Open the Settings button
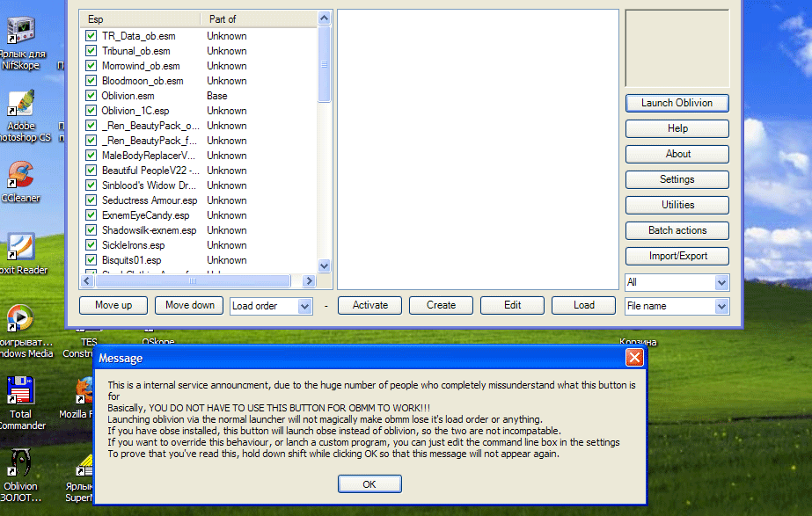The image size is (812, 516). pyautogui.click(x=677, y=179)
